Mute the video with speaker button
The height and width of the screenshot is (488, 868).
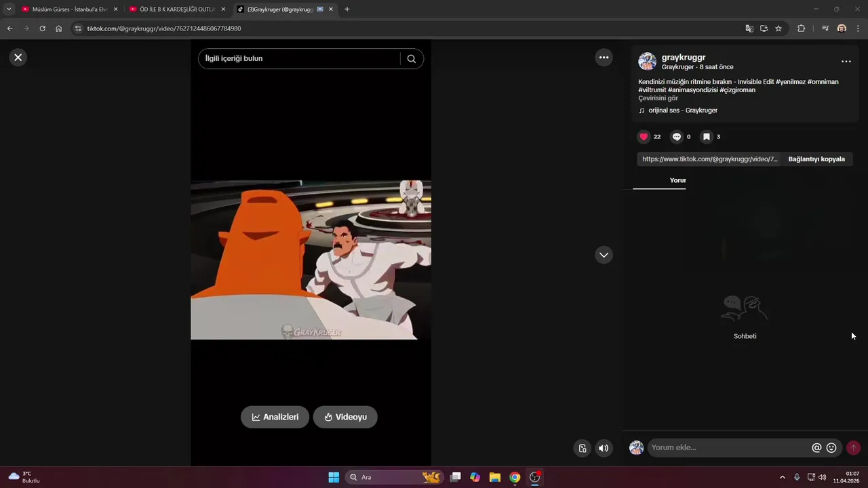click(x=604, y=448)
